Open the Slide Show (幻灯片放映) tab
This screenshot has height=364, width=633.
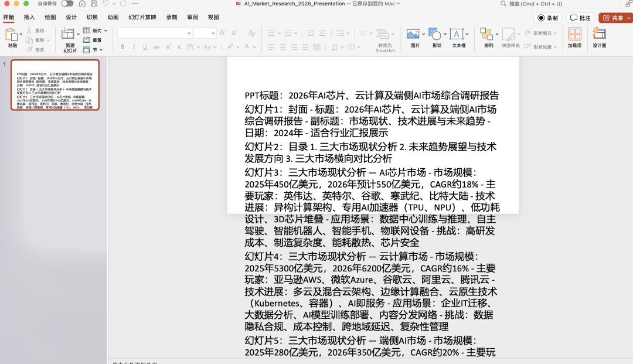click(x=142, y=18)
